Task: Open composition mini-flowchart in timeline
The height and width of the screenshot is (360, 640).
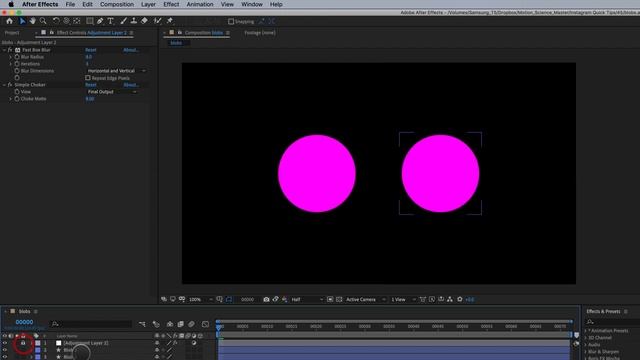Action: [x=142, y=324]
